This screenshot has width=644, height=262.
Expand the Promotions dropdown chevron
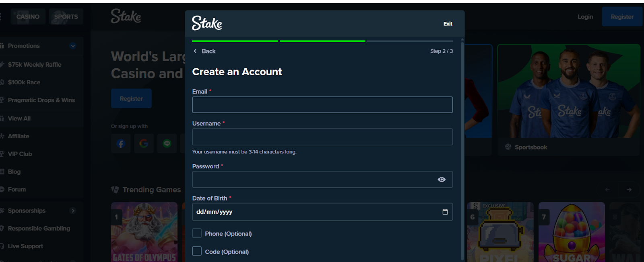tap(73, 46)
